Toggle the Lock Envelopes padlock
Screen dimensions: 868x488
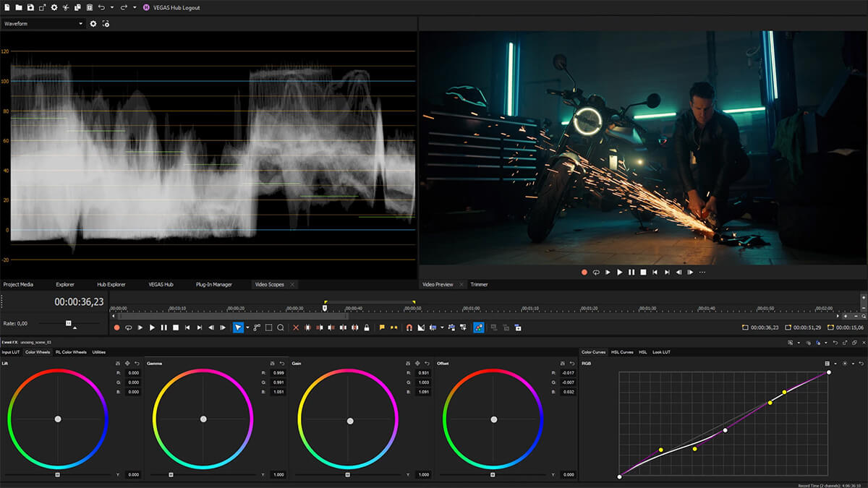[x=368, y=328]
